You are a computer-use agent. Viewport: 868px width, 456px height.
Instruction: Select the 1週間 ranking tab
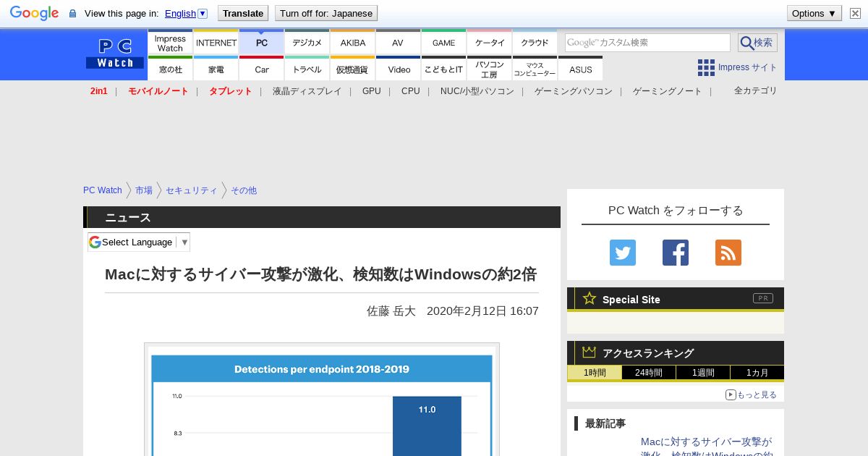(703, 373)
